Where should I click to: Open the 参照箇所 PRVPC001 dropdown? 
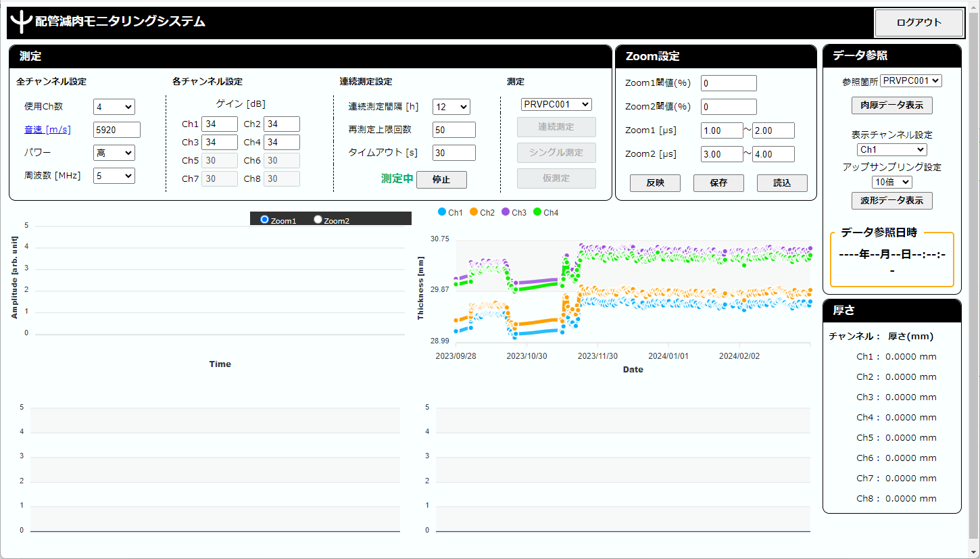[x=911, y=81]
